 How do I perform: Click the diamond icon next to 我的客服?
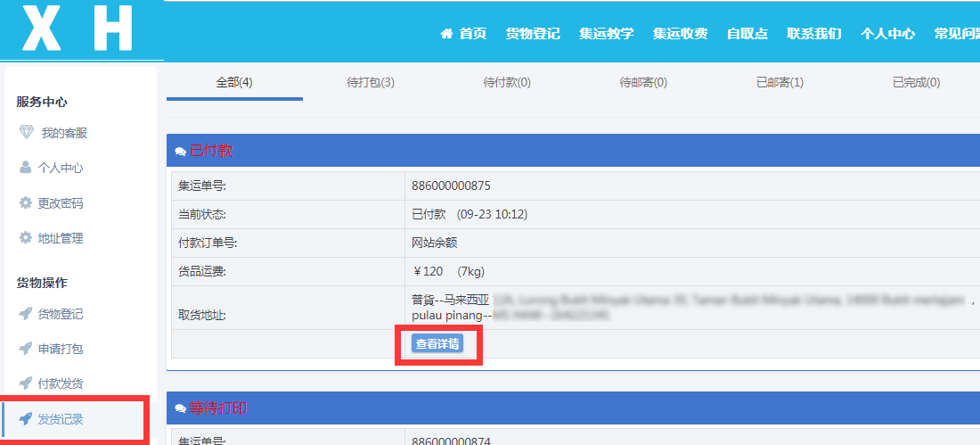tap(27, 132)
